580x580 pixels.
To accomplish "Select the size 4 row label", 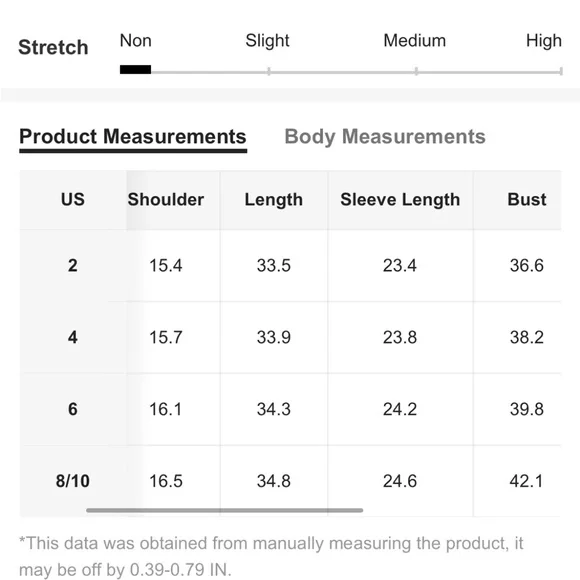I will coord(73,337).
